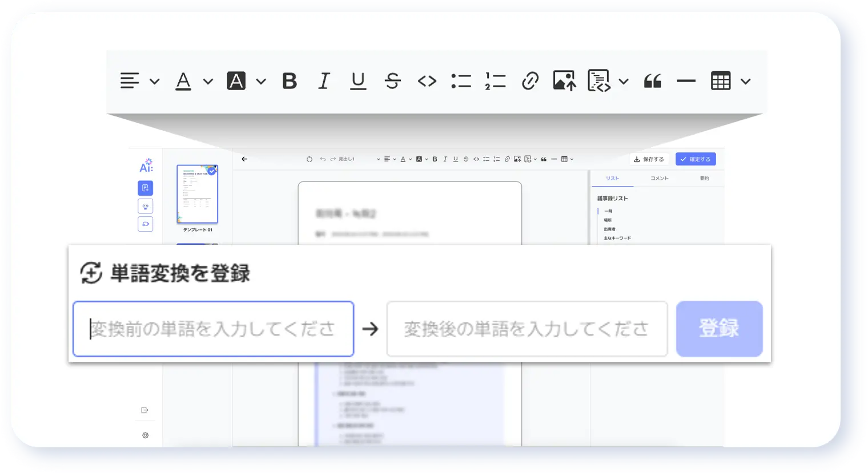This screenshot has height=473, width=868.
Task: Insert inline code from the enlarged toolbar
Action: pyautogui.click(x=427, y=81)
